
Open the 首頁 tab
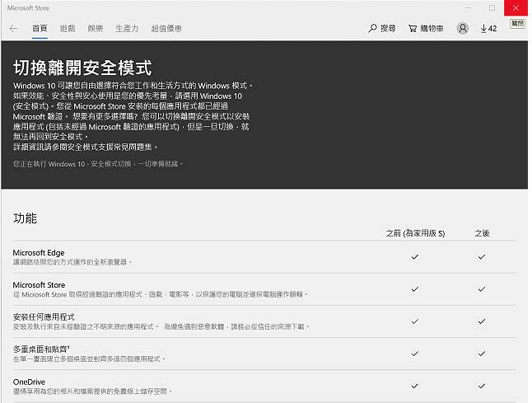40,29
